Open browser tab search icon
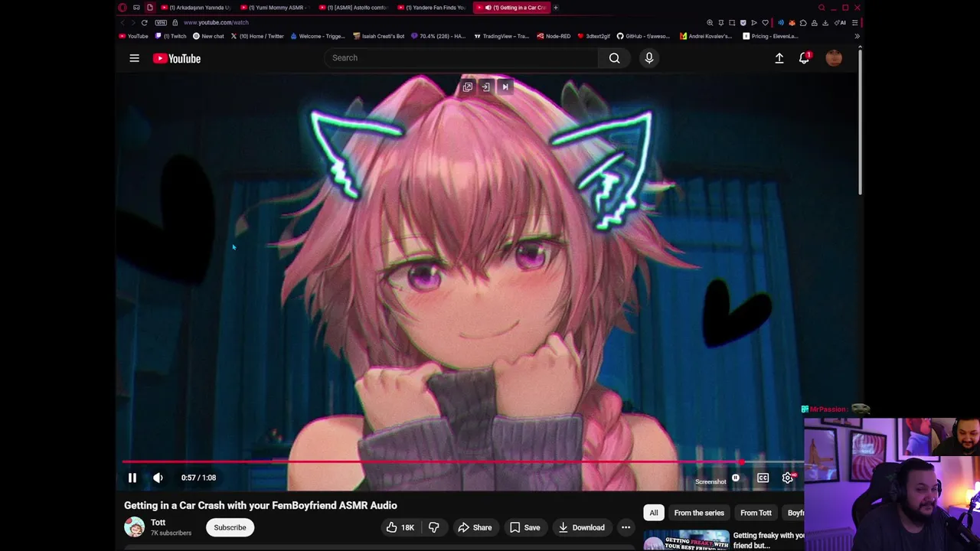Image resolution: width=980 pixels, height=551 pixels. pyautogui.click(x=822, y=8)
